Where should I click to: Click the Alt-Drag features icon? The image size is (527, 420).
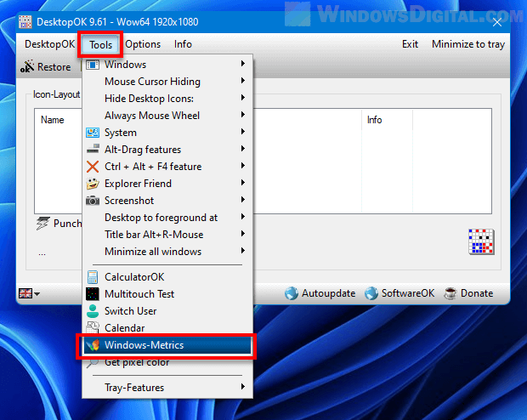point(93,149)
